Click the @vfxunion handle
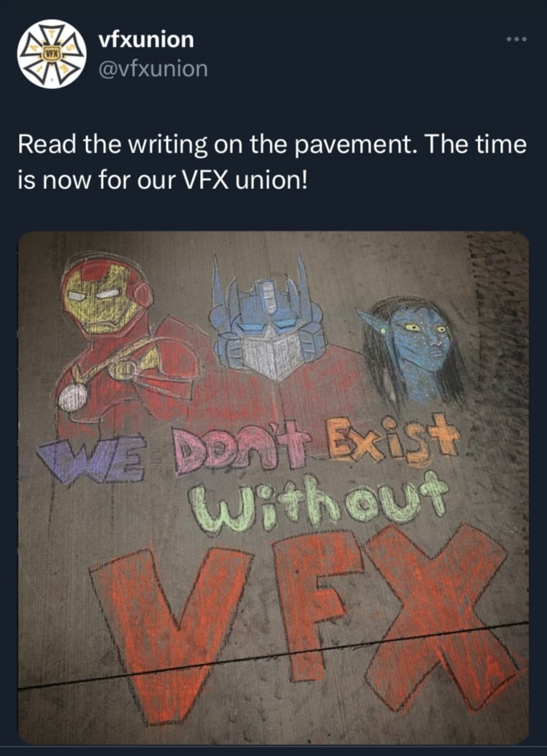This screenshot has height=756, width=547. (153, 69)
